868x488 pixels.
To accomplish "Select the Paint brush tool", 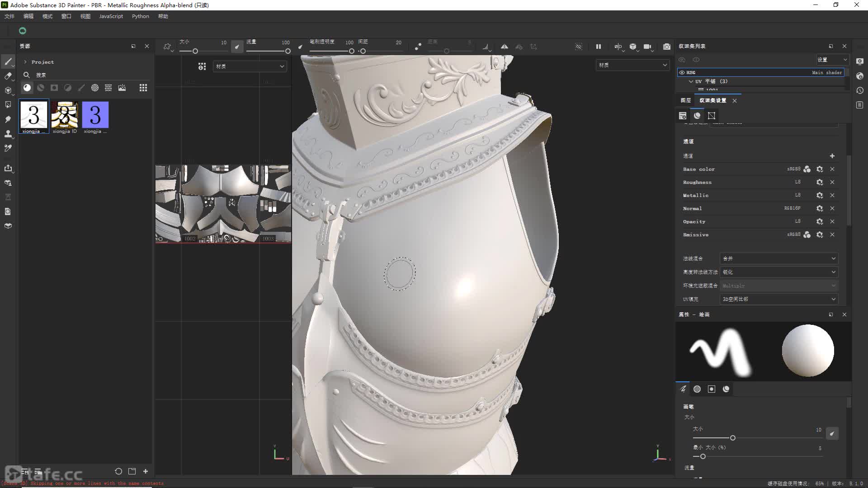I will coord(8,61).
